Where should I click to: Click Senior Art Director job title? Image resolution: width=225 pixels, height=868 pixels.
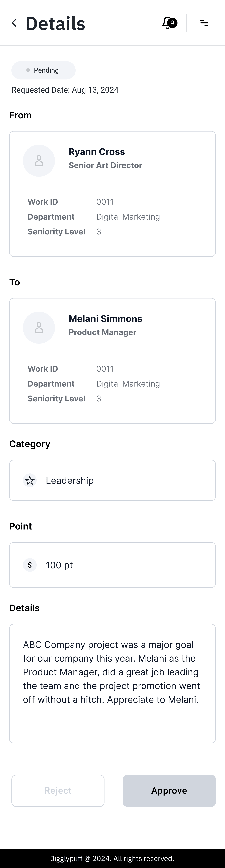point(105,165)
